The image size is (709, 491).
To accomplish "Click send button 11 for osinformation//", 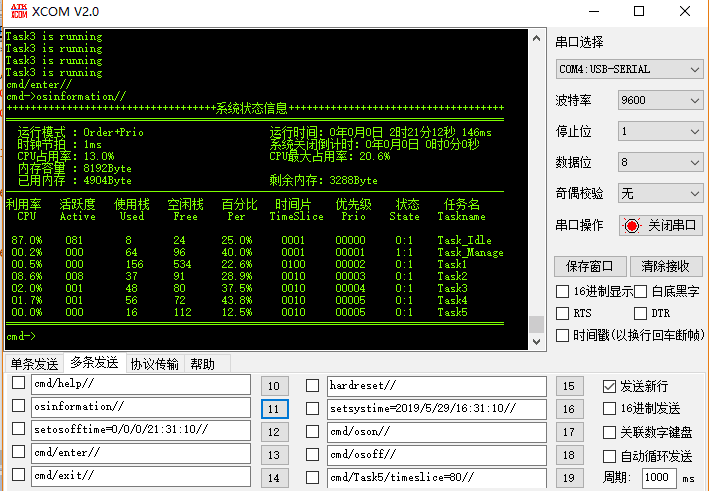I will pyautogui.click(x=274, y=409).
